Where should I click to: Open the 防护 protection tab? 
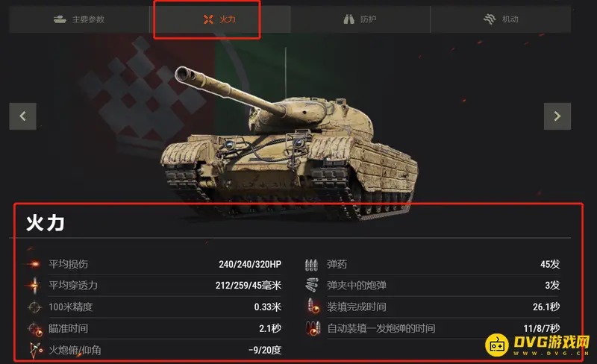coord(360,19)
